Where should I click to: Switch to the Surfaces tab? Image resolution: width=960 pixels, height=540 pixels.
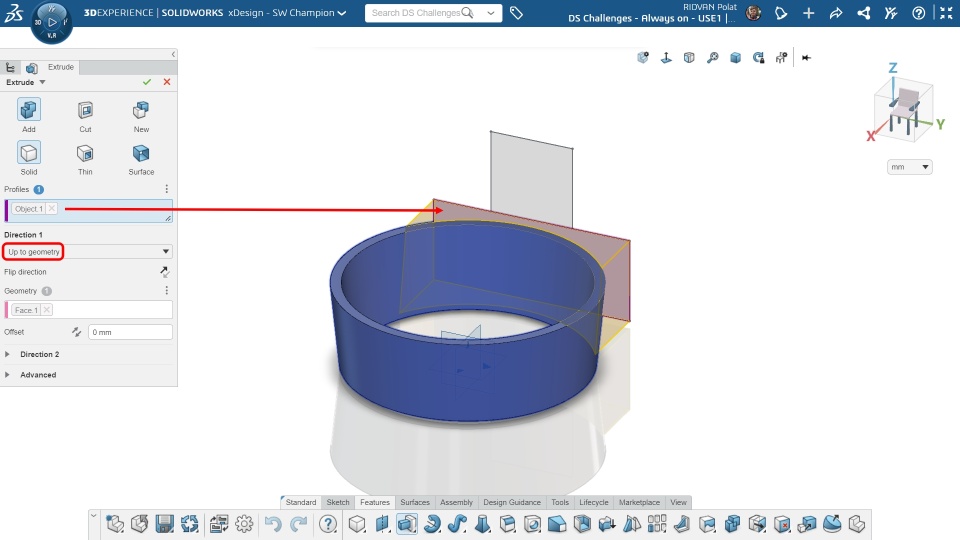pyautogui.click(x=415, y=502)
